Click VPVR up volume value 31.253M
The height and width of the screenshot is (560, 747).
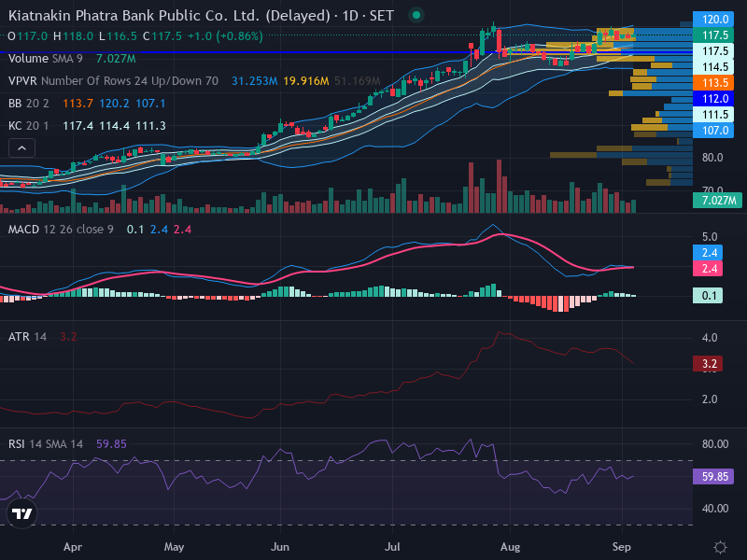pyautogui.click(x=254, y=81)
